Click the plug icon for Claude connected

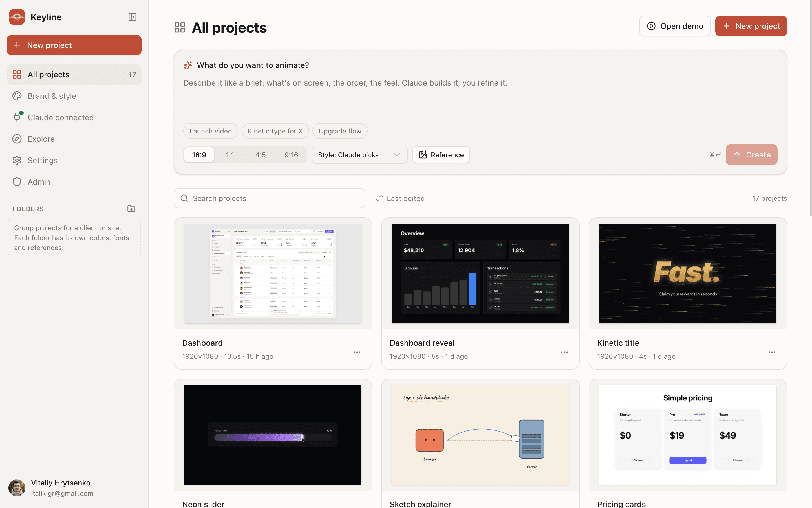point(17,117)
